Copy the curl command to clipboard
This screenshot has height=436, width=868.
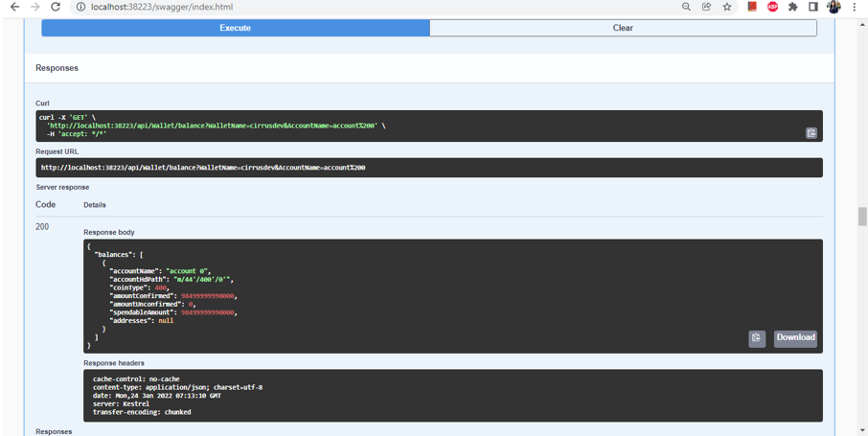(811, 133)
